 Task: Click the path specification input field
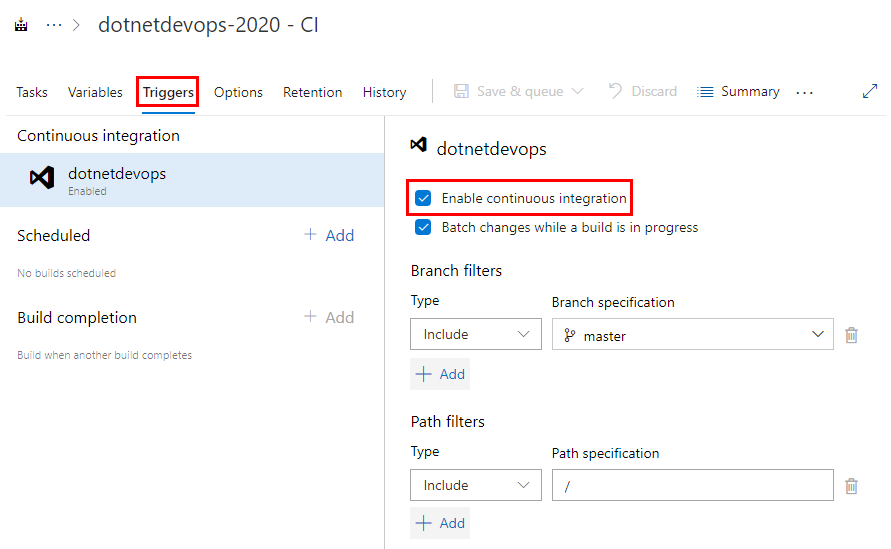click(693, 485)
